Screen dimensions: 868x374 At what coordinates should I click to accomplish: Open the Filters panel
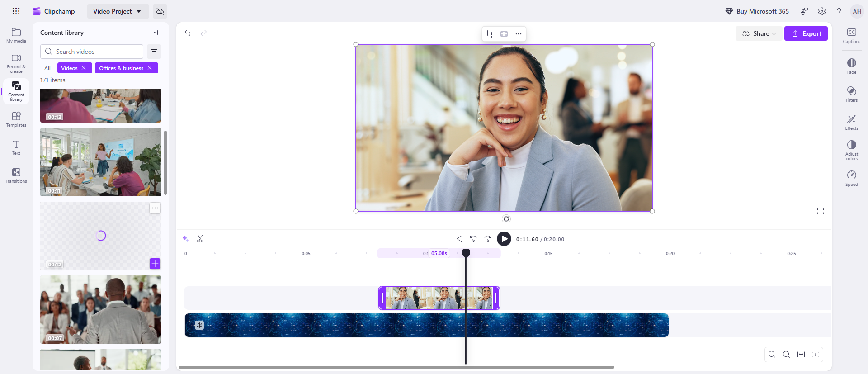pyautogui.click(x=852, y=94)
